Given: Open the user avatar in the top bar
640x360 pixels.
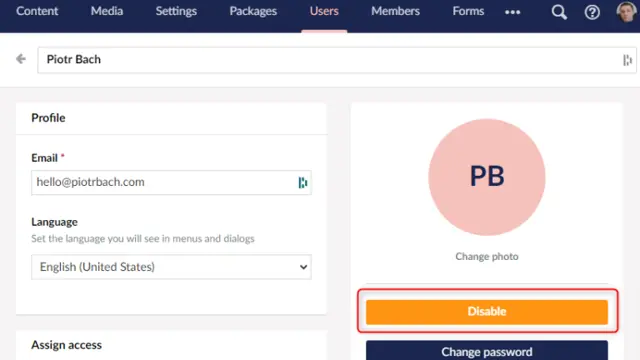Looking at the screenshot, I should pyautogui.click(x=626, y=12).
